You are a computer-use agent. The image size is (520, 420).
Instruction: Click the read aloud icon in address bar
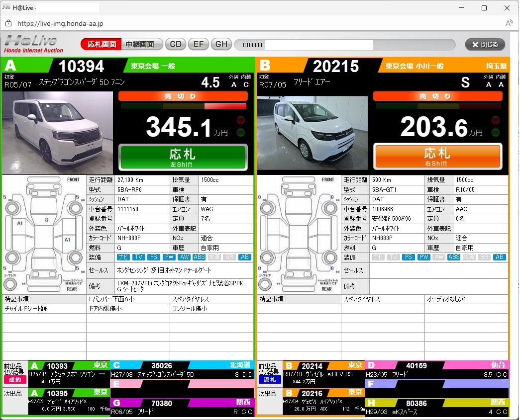coord(509,23)
